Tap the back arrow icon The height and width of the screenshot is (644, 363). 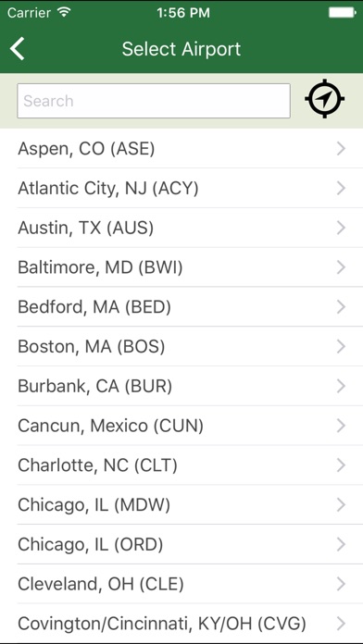coord(18,49)
